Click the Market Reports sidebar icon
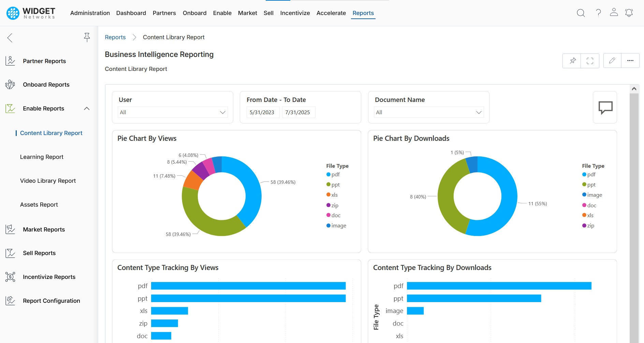The image size is (644, 343). pyautogui.click(x=10, y=229)
